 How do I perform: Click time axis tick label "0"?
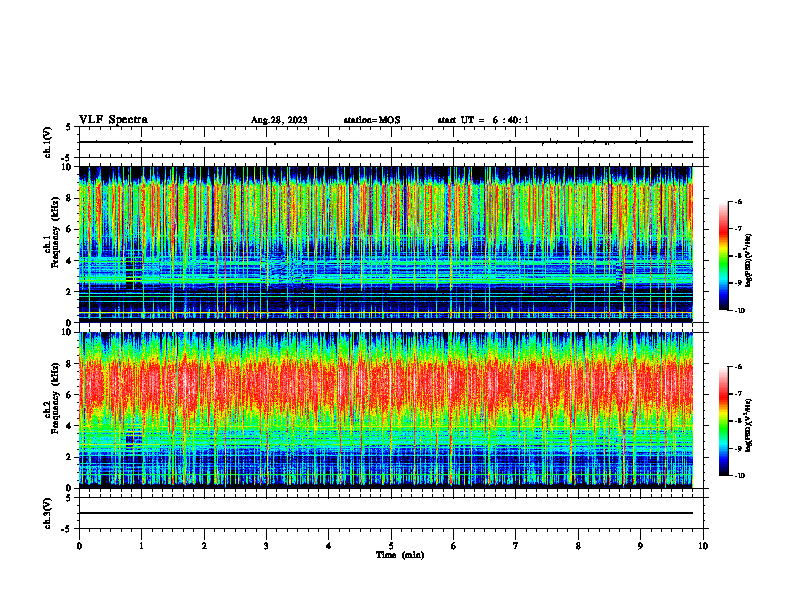coord(79,546)
